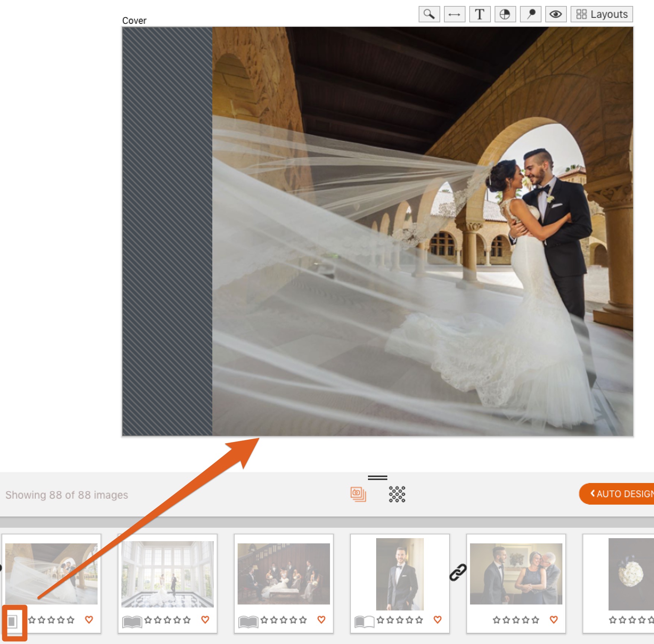Favorite the window room bride photo
This screenshot has width=654, height=644.
pos(205,620)
